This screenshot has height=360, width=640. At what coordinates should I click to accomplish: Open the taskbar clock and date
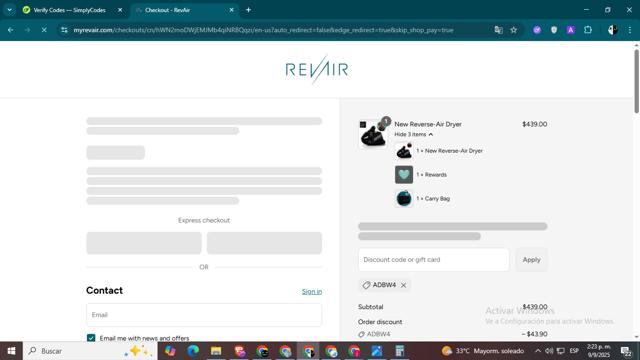click(x=598, y=351)
